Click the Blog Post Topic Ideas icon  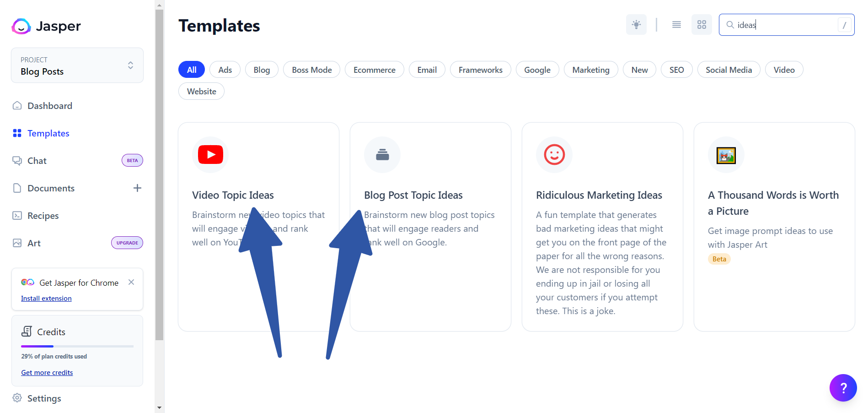click(382, 155)
